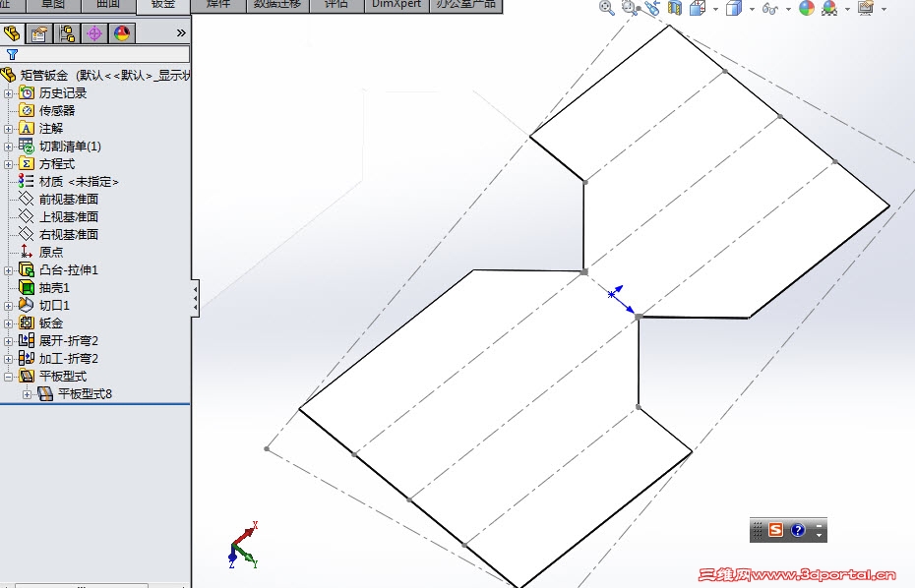Expand the 凸台-拉伸1 feature
The height and width of the screenshot is (588, 915).
click(x=8, y=270)
